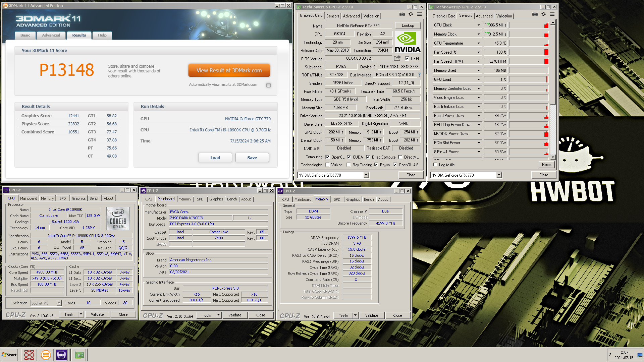
Task: Click GPU-Z Sensors window title icon
Action: (x=431, y=7)
